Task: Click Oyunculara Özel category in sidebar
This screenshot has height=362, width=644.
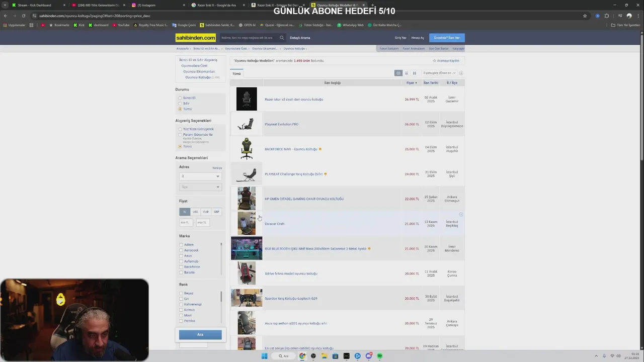Action: pyautogui.click(x=194, y=66)
